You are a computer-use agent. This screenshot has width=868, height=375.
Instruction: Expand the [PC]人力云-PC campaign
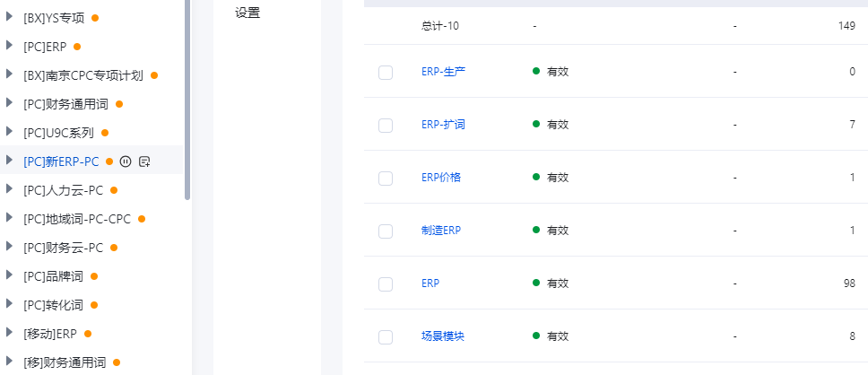(x=9, y=189)
